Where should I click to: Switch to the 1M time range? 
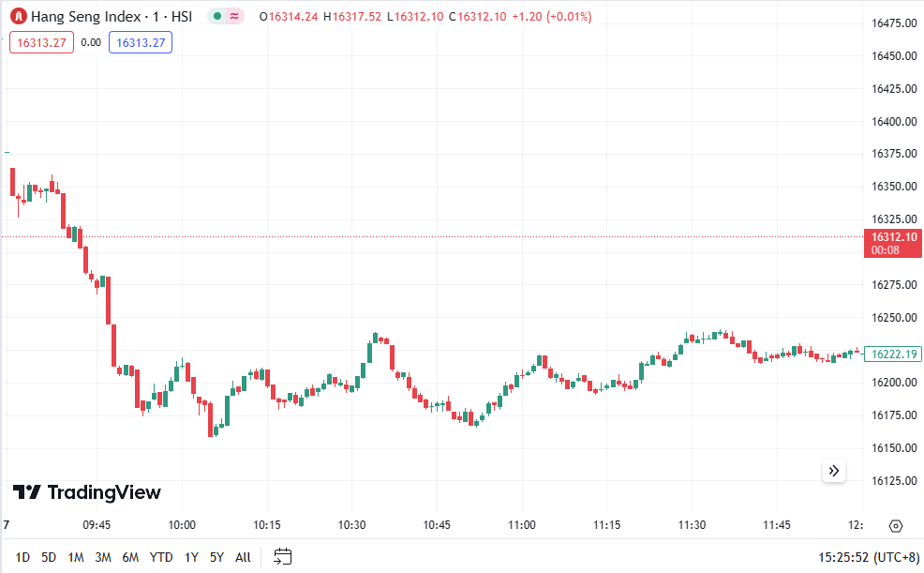coord(76,557)
